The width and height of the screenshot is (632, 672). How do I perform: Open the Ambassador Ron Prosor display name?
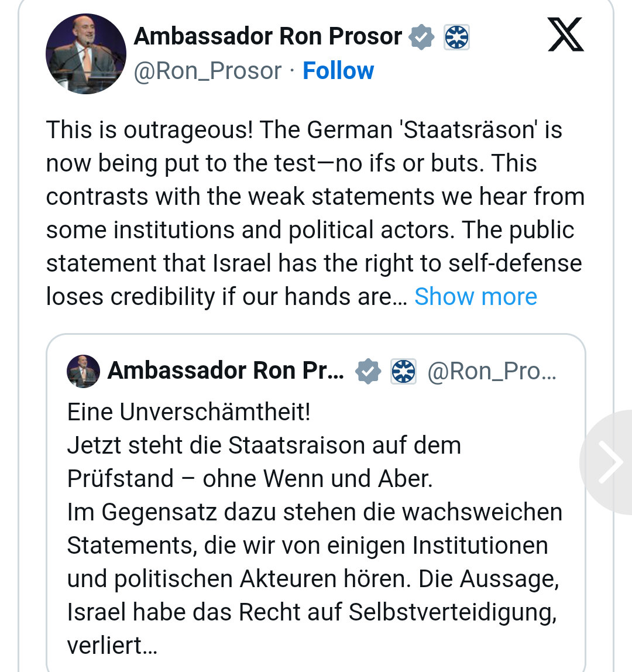click(268, 36)
